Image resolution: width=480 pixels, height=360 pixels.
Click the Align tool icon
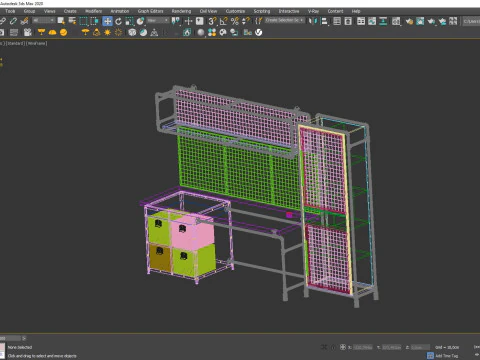(x=324, y=21)
